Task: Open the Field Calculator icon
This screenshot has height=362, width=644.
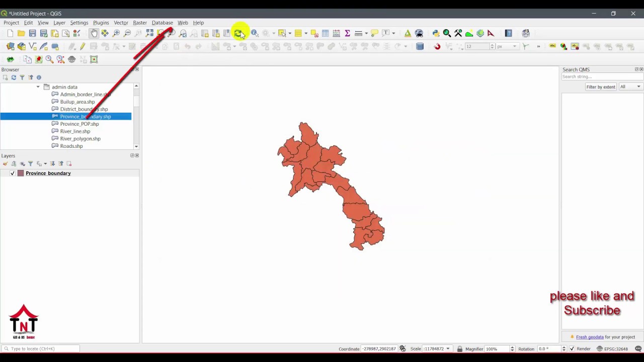Action: [x=337, y=33]
